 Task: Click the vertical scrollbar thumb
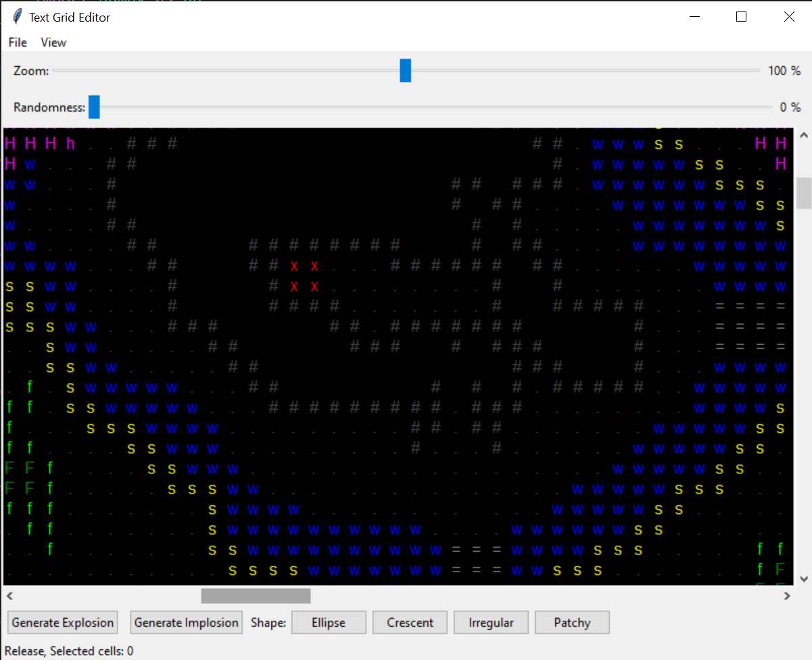pyautogui.click(x=804, y=193)
